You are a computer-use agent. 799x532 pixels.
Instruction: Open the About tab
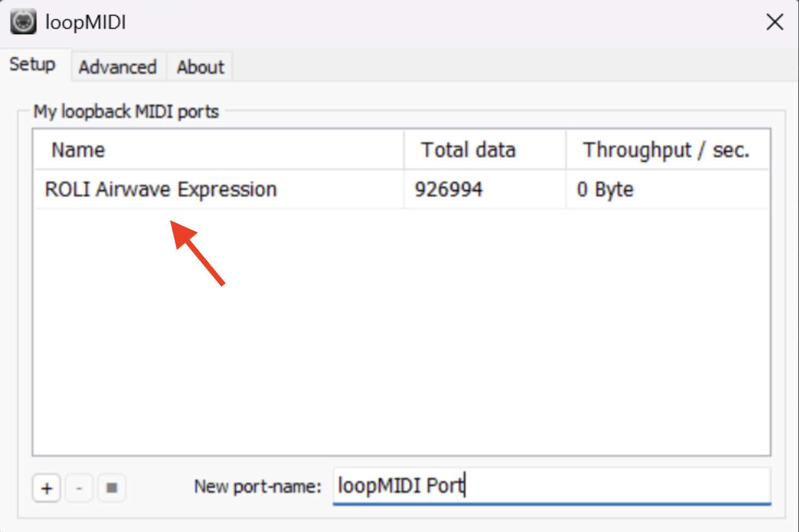200,67
